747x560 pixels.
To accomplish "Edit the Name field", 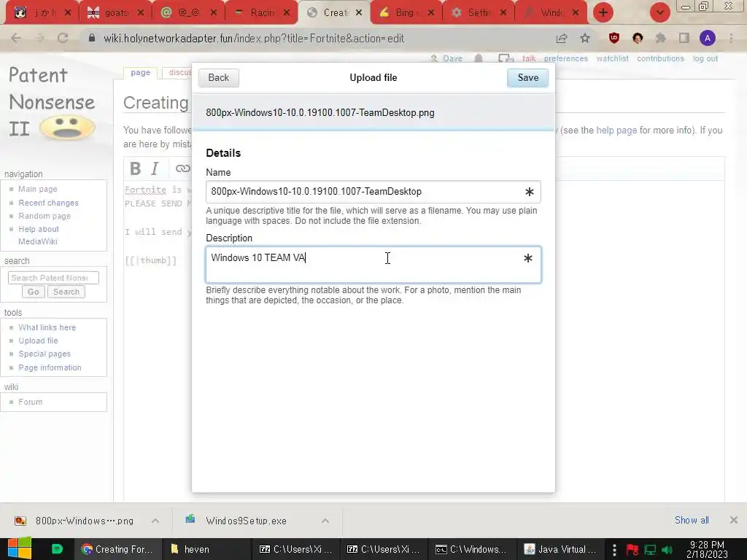I will pos(373,192).
